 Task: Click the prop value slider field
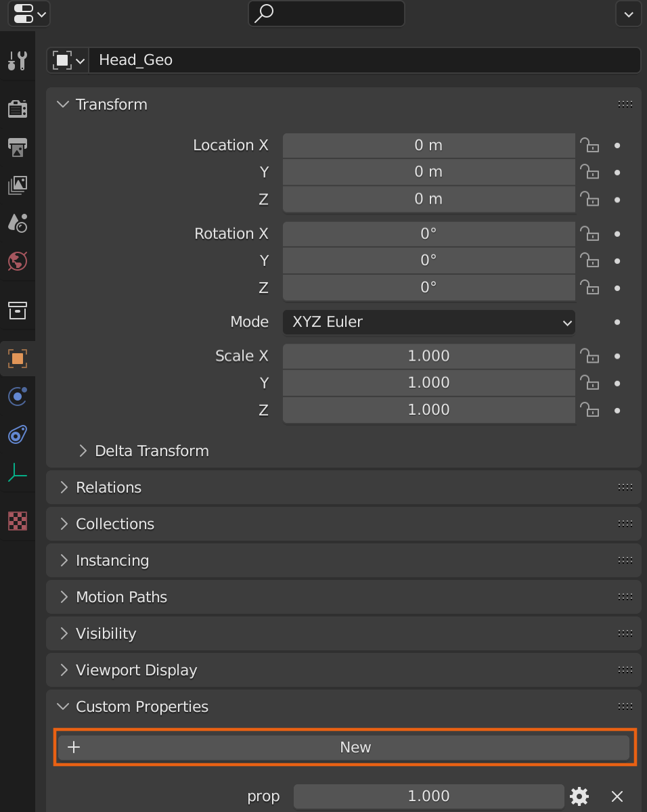point(428,796)
